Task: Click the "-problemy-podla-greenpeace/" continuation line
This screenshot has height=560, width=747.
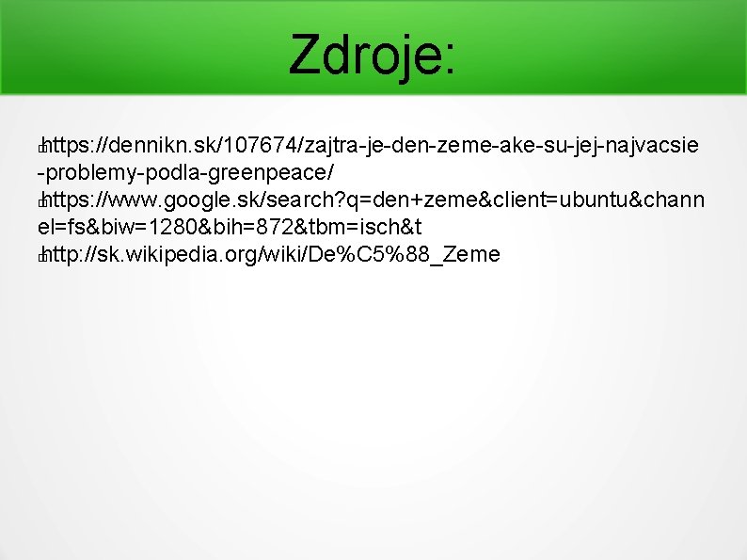Action: coord(185,172)
